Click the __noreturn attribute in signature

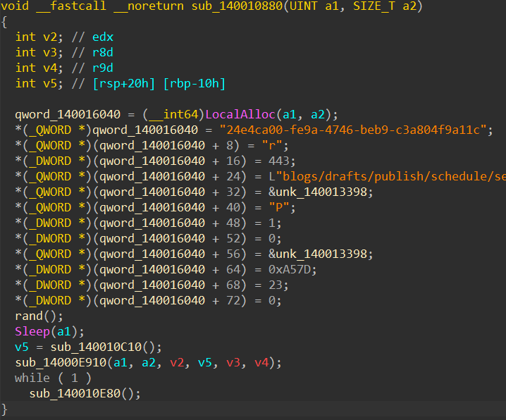pyautogui.click(x=149, y=6)
